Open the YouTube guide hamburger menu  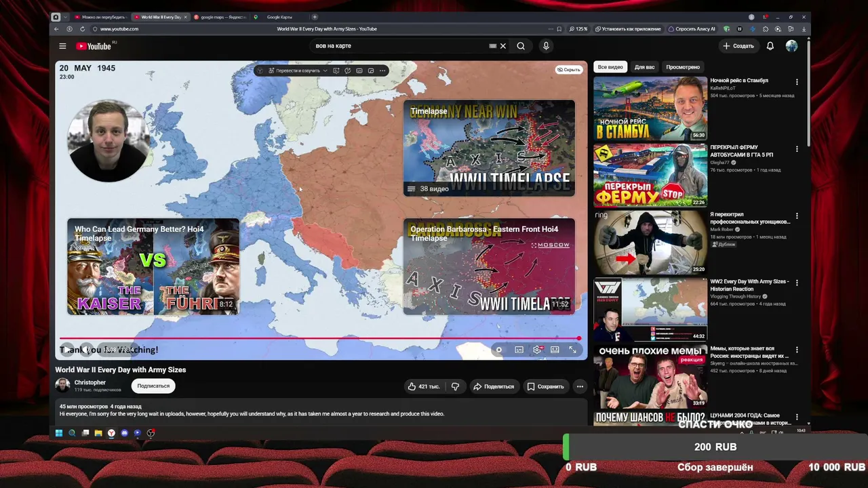pyautogui.click(x=62, y=46)
